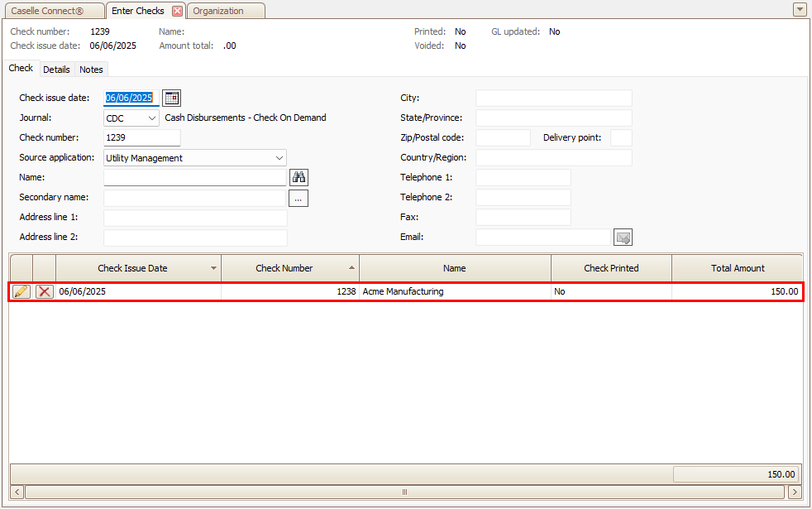Screen dimensions: 812x509
Task: Close the Enter Checks tab
Action: tap(177, 11)
